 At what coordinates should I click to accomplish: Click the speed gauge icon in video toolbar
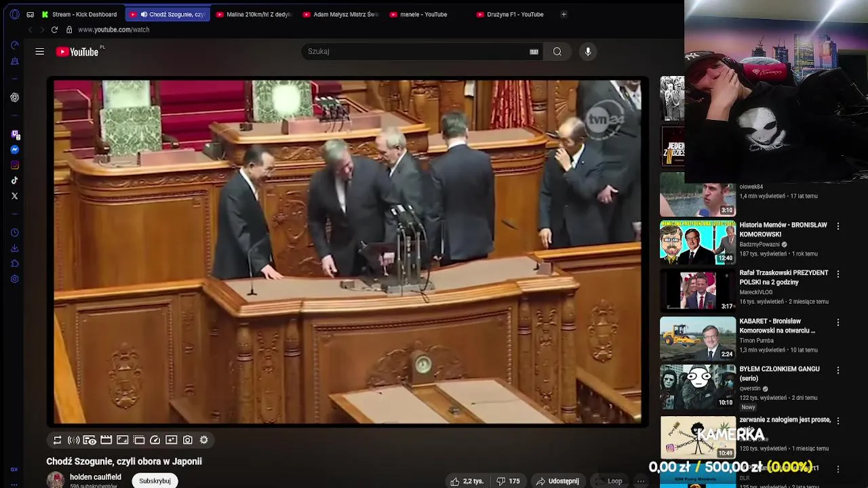pos(155,440)
